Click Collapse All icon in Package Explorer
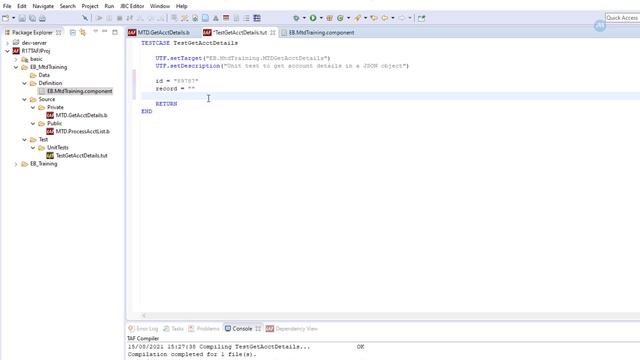640x360 pixels. coord(73,32)
